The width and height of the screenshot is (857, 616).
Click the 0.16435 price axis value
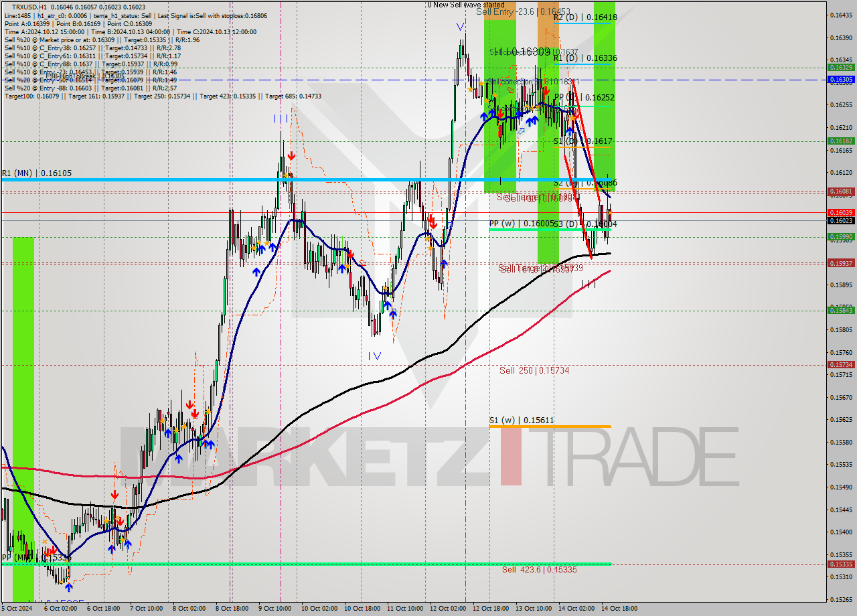coord(841,15)
